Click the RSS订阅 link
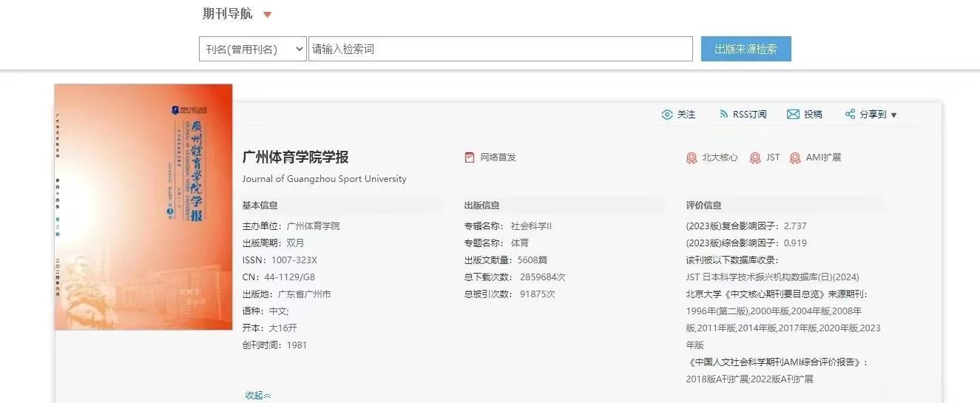The image size is (980, 403). [749, 115]
